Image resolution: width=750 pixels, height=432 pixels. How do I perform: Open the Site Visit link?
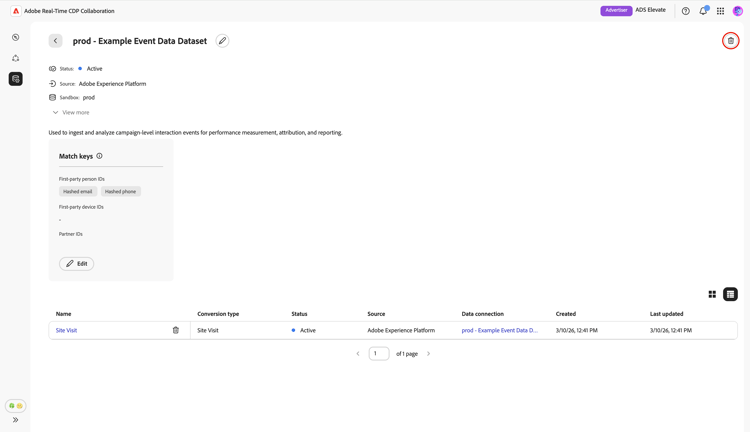[x=66, y=330]
